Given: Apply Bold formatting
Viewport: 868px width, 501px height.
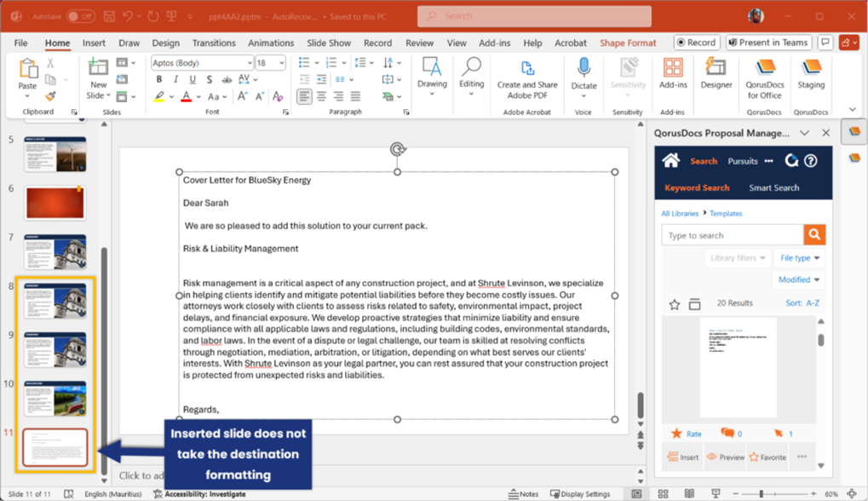Looking at the screenshot, I should (159, 80).
